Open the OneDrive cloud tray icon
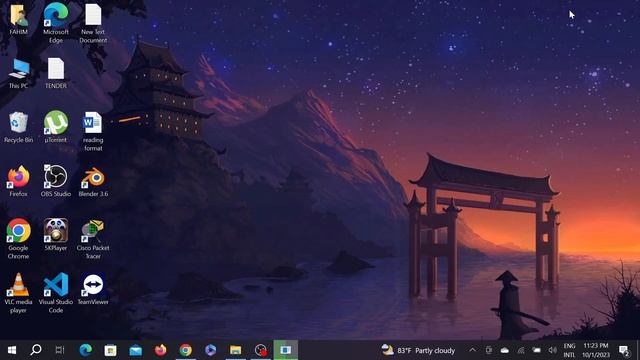This screenshot has width=640, height=360. click(504, 350)
